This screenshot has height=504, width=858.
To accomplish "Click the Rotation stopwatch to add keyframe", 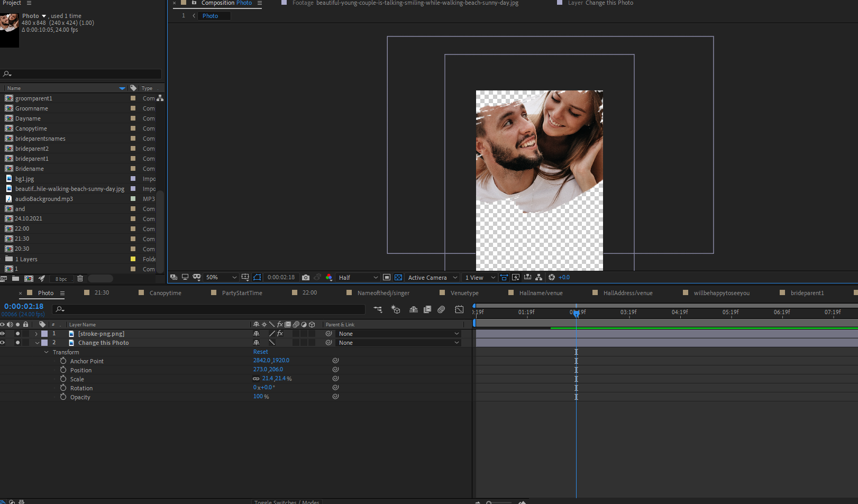I will coord(63,388).
